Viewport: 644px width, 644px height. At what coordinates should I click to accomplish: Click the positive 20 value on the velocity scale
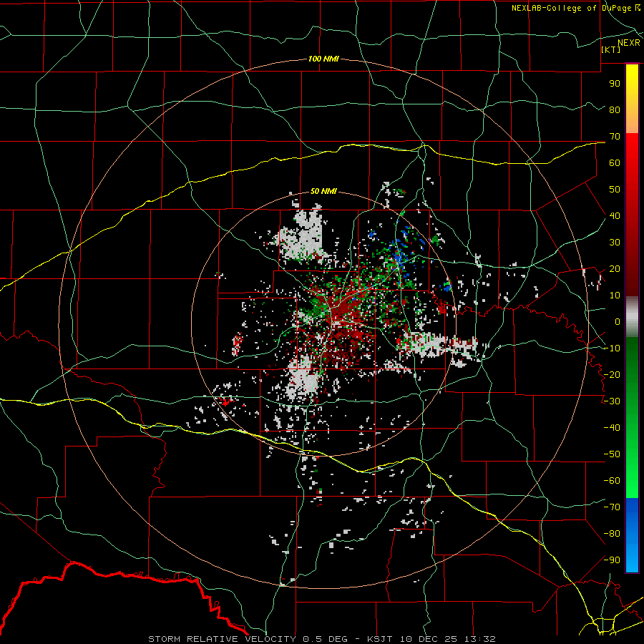click(x=615, y=268)
